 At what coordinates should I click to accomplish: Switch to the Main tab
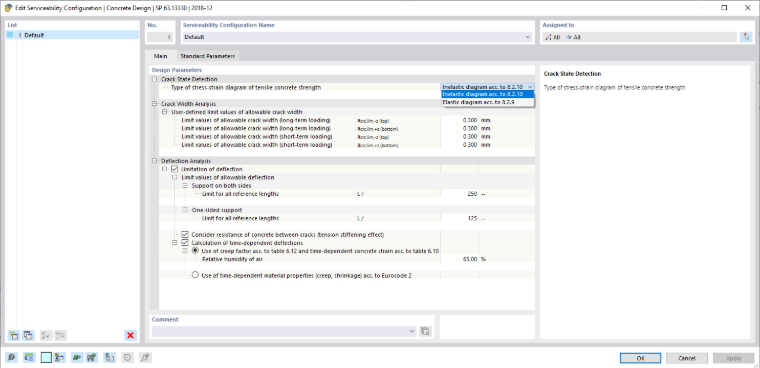pos(160,56)
